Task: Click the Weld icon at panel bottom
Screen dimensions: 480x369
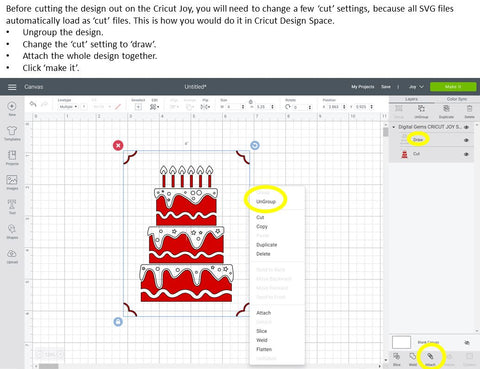Action: (x=413, y=356)
